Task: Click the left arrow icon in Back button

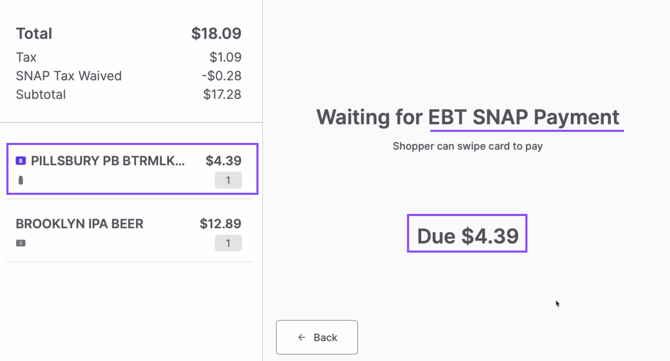Action: coord(302,338)
